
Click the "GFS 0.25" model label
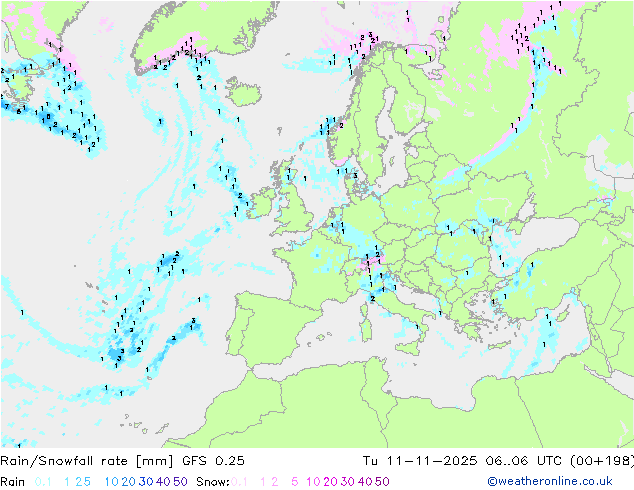coord(213,461)
